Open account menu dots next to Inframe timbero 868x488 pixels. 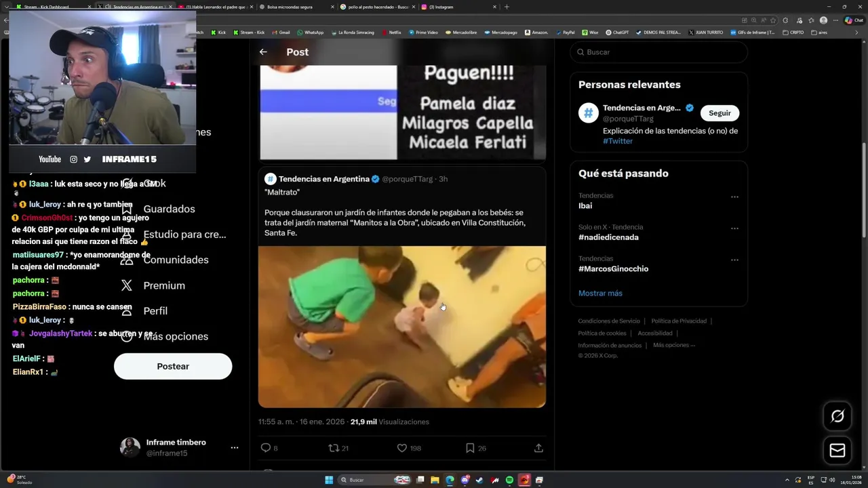(235, 448)
